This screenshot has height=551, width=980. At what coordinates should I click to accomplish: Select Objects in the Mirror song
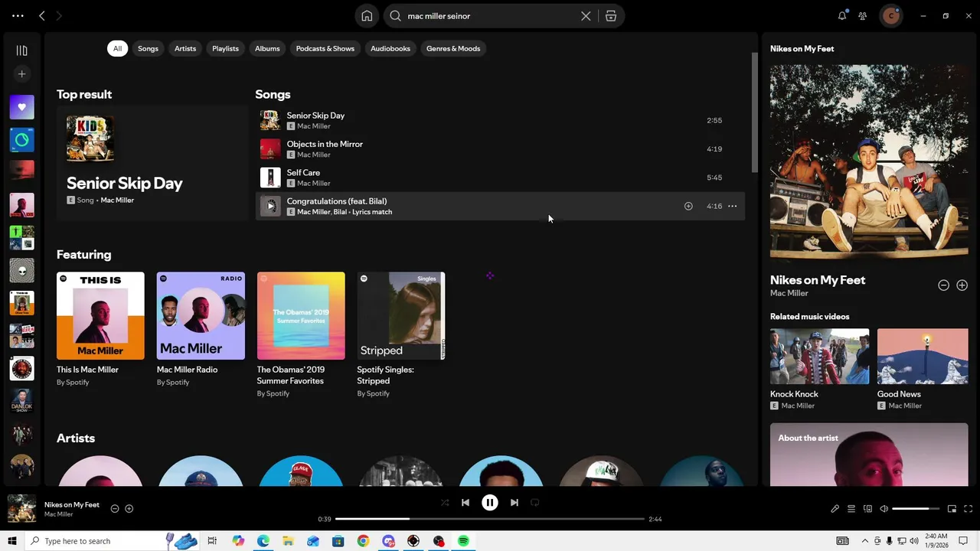(500, 148)
